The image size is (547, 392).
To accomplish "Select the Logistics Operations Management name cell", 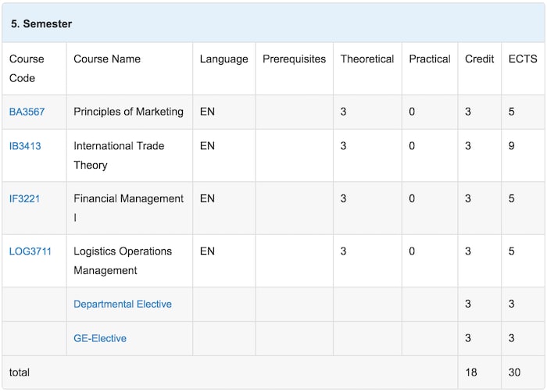I will pos(122,261).
